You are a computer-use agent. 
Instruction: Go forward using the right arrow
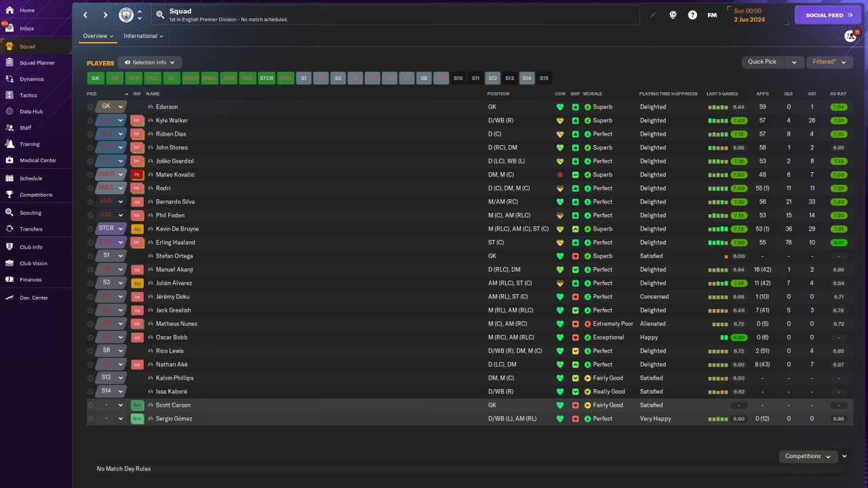click(x=105, y=15)
